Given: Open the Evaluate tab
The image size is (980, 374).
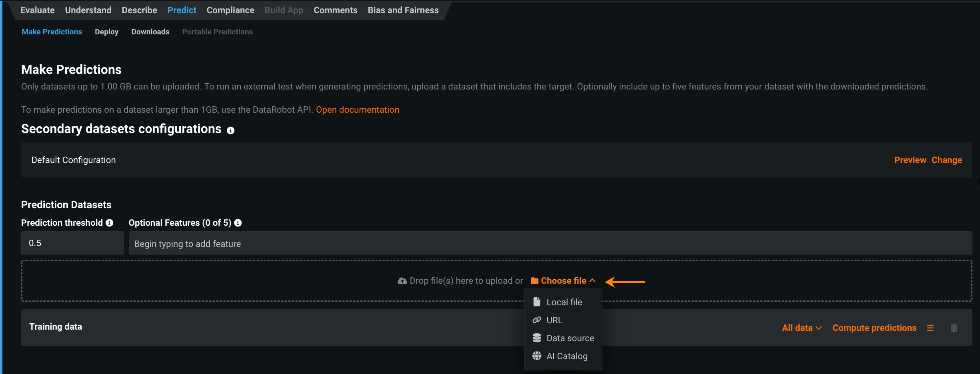Looking at the screenshot, I should (x=38, y=10).
